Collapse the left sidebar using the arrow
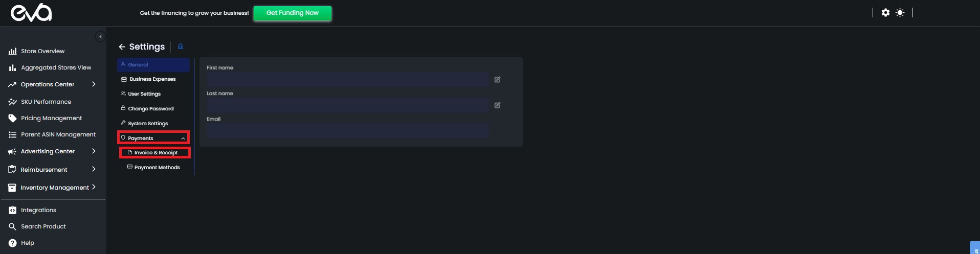 pyautogui.click(x=100, y=37)
